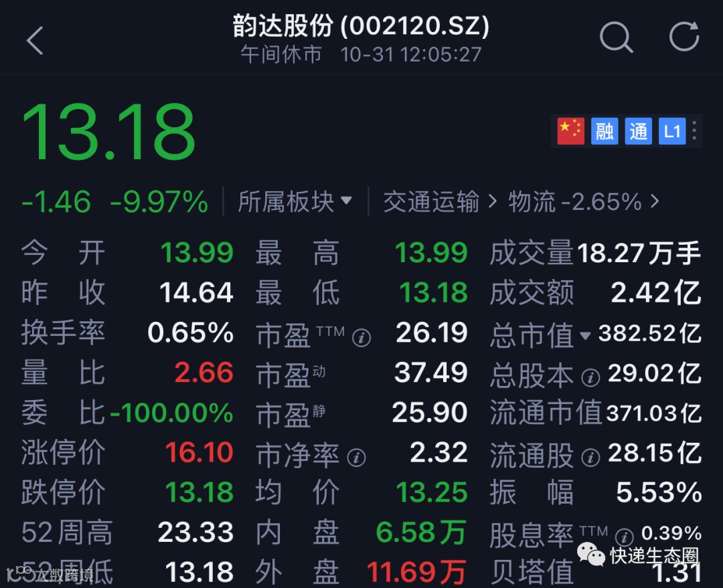The width and height of the screenshot is (723, 588).
Task: Tap the 今开 value 13.99
Action: [197, 253]
